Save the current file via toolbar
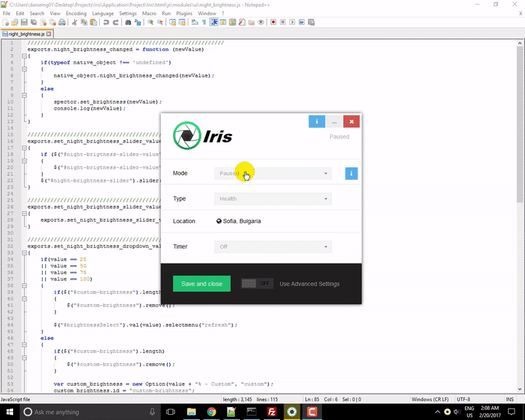Image resolution: width=525 pixels, height=420 pixels. point(24,22)
